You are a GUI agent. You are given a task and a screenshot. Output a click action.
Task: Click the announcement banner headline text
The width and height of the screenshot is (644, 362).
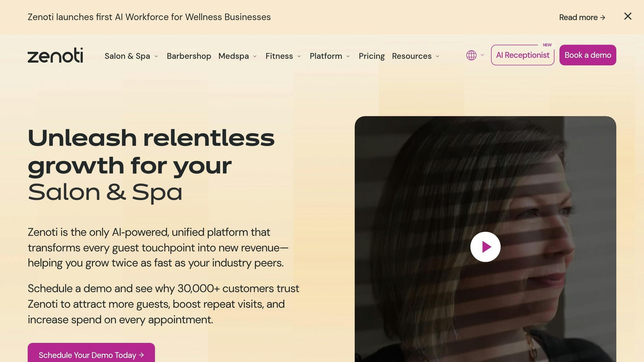point(149,17)
